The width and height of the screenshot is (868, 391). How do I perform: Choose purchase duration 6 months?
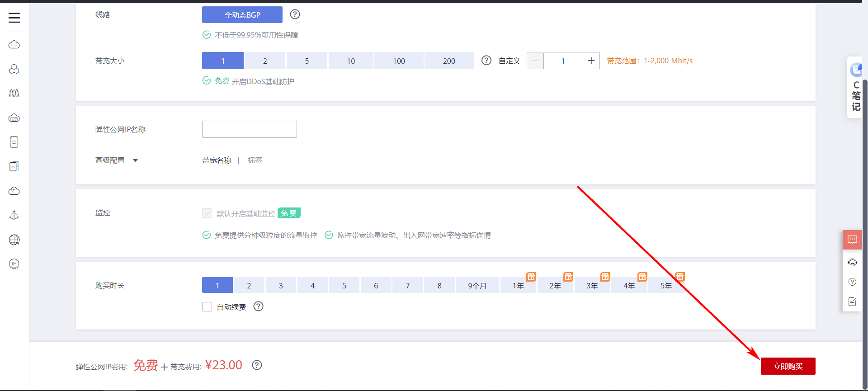pyautogui.click(x=376, y=285)
